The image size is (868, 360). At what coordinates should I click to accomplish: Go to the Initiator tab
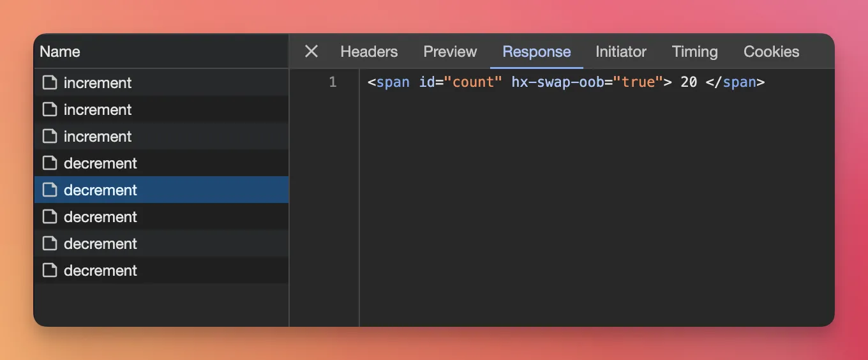(621, 52)
